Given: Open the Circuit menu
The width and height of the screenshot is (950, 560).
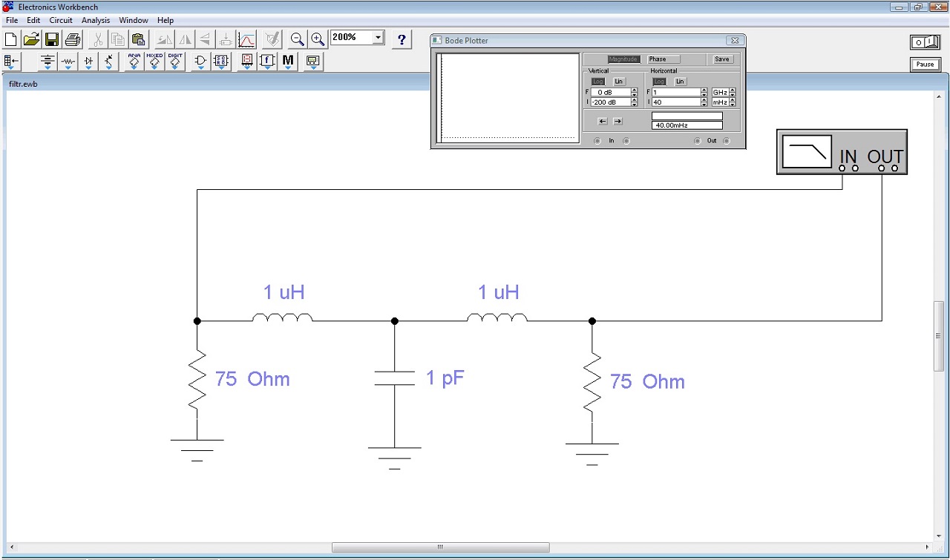Looking at the screenshot, I should 61,20.
